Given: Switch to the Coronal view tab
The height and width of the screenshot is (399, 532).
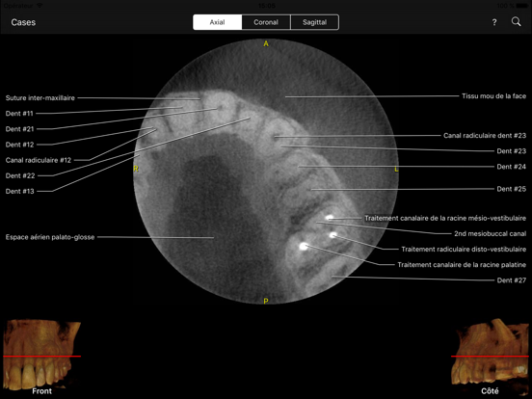Looking at the screenshot, I should pos(266,22).
